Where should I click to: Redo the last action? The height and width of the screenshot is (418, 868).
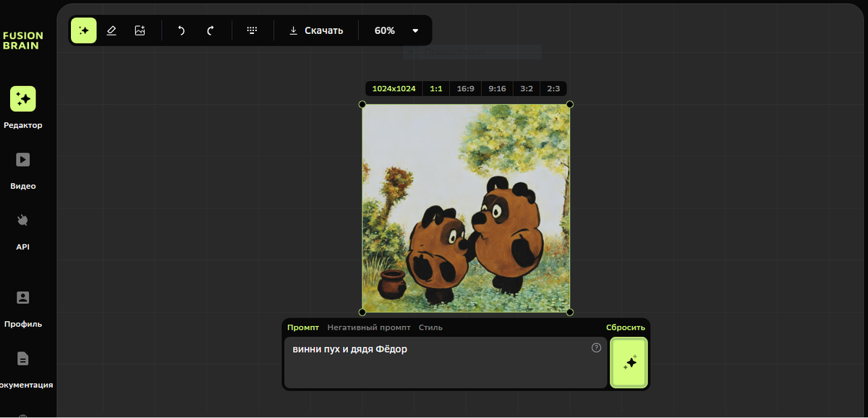point(210,30)
